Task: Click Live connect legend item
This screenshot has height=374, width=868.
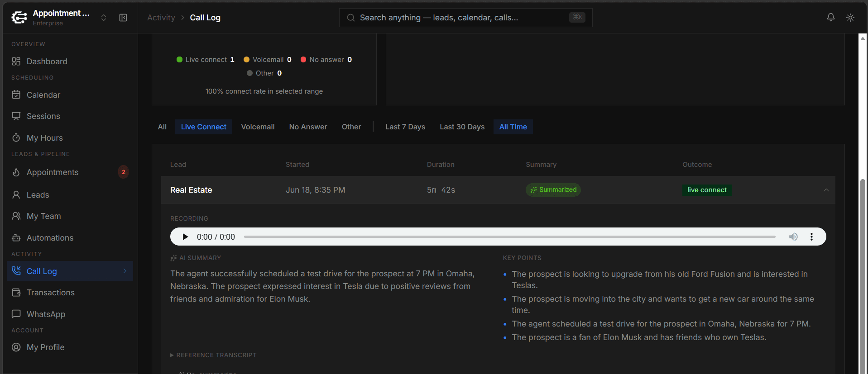Action: (205, 60)
